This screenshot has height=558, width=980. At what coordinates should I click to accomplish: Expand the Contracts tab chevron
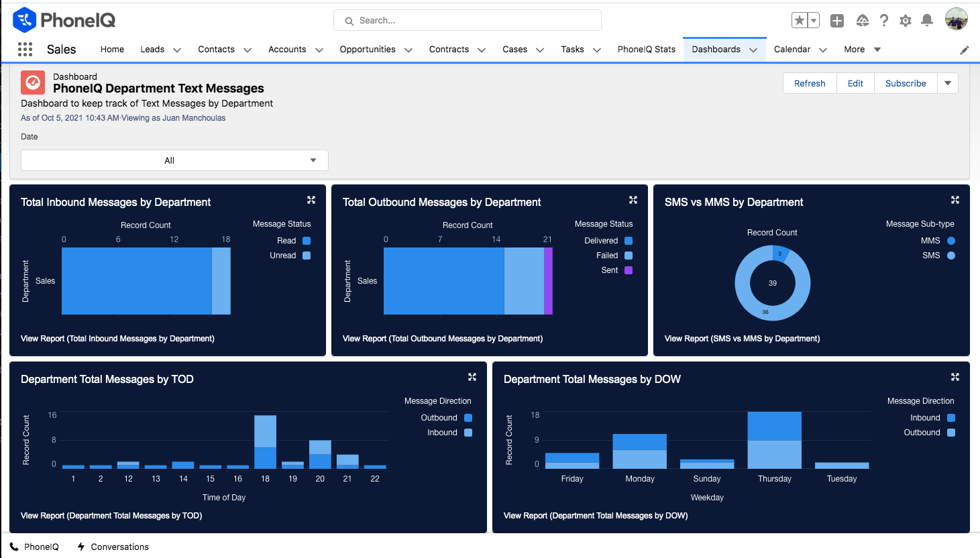482,50
